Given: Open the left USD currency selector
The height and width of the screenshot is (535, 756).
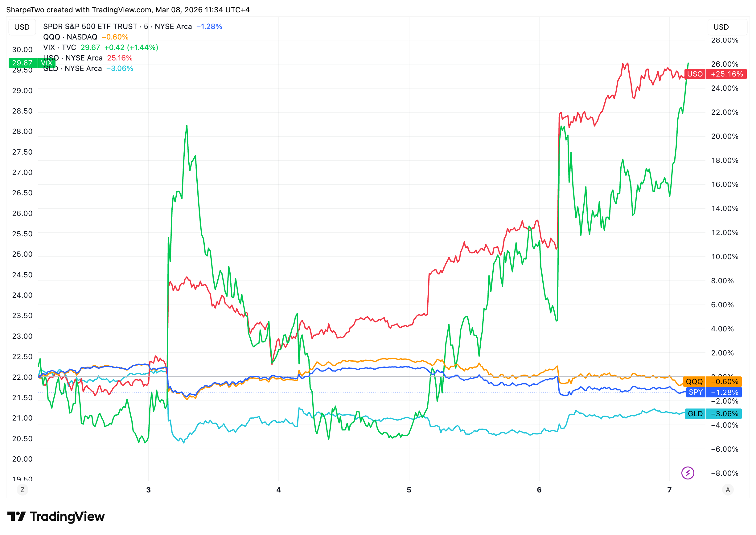Looking at the screenshot, I should coord(22,27).
